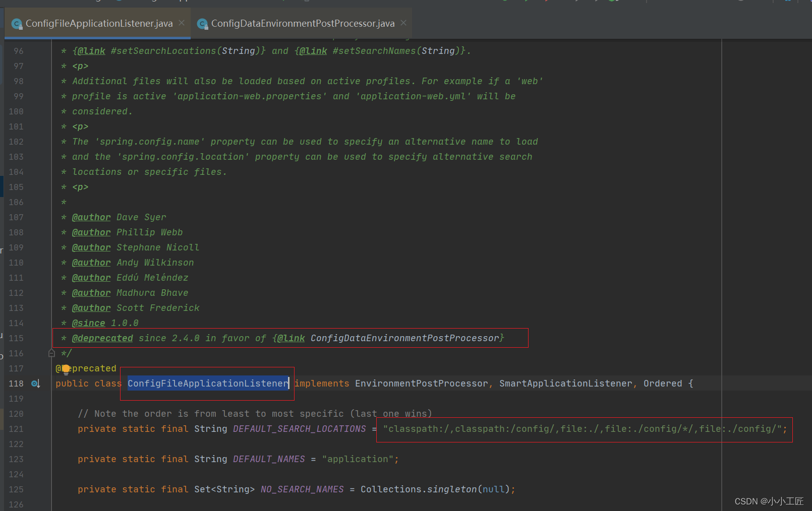Click the implementations gutter icon beside line 118

point(35,384)
